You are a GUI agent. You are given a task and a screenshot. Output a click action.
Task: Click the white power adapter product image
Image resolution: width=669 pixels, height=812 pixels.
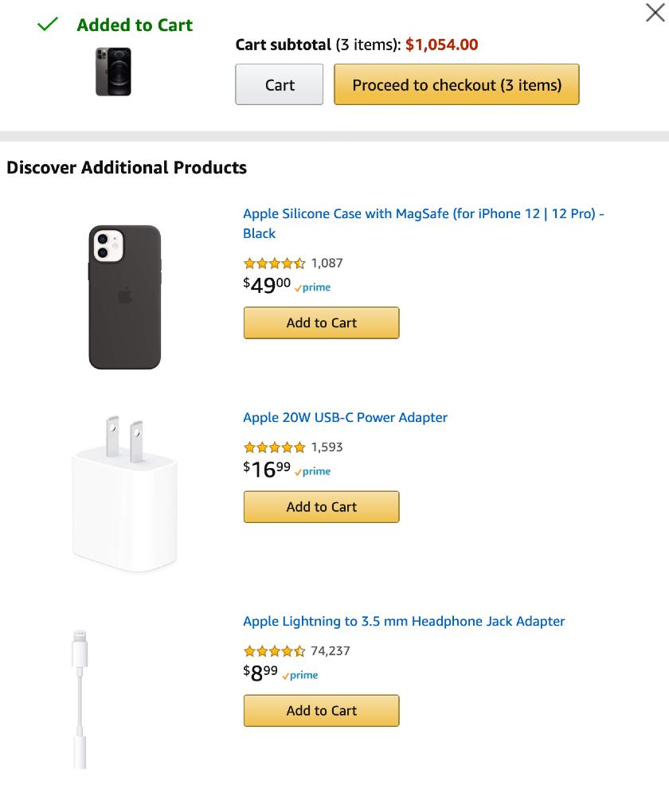(x=125, y=494)
